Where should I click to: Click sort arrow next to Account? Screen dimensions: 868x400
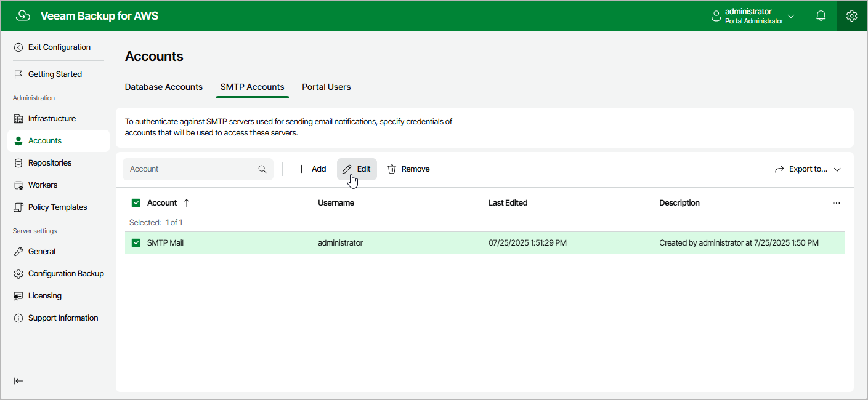tap(187, 203)
